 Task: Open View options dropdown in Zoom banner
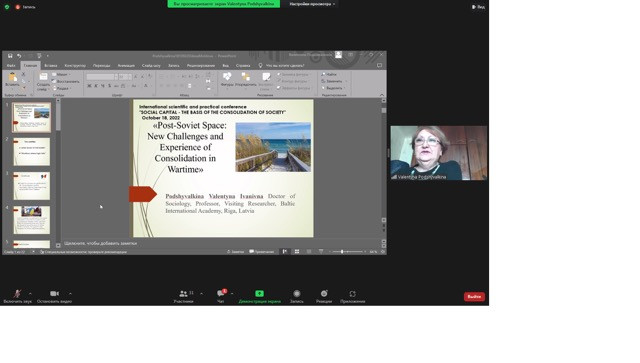pyautogui.click(x=312, y=4)
